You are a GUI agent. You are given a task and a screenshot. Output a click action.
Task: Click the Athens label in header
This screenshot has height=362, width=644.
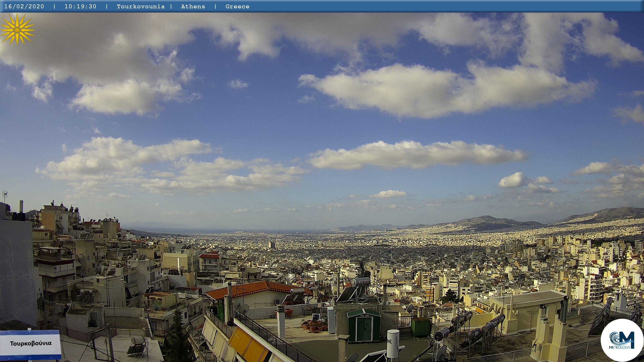[193, 7]
